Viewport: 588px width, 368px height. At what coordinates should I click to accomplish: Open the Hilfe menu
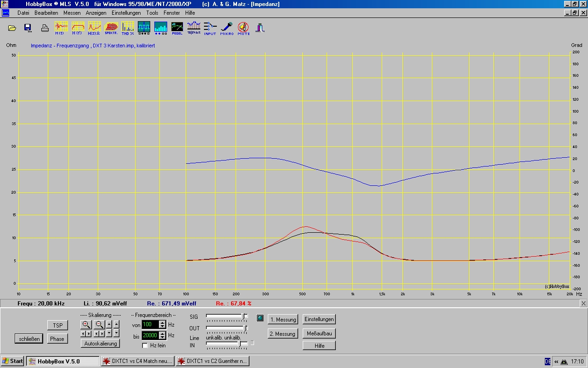click(190, 13)
